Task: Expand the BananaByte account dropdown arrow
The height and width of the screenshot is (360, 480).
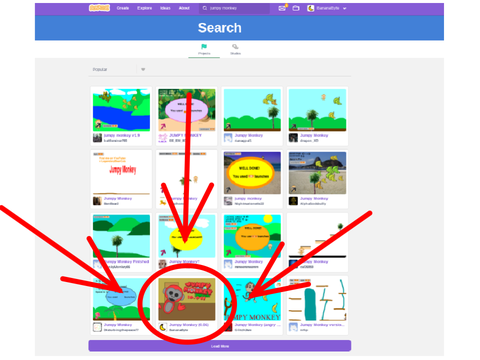Action: (344, 8)
